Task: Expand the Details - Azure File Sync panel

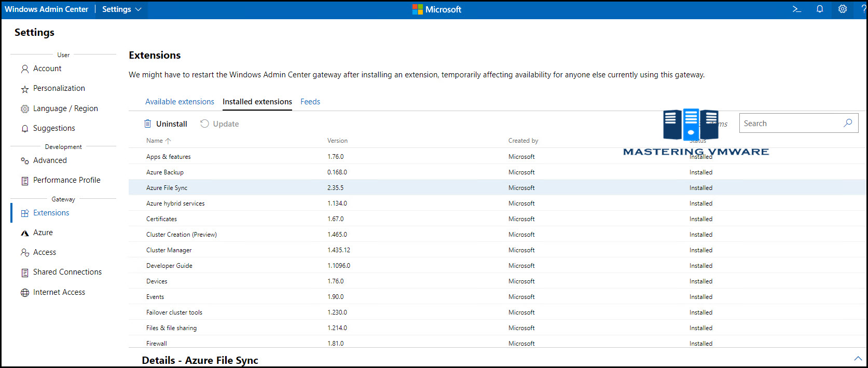Action: pos(858,359)
